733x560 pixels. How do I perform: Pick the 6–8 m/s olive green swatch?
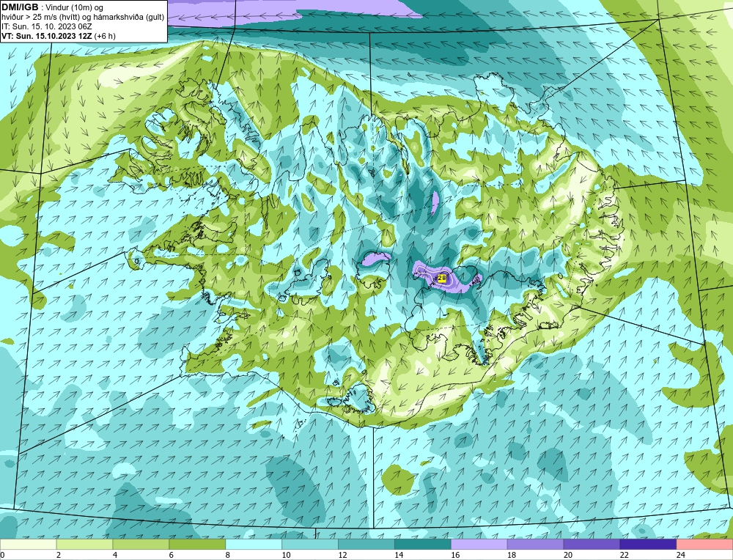pos(197,544)
